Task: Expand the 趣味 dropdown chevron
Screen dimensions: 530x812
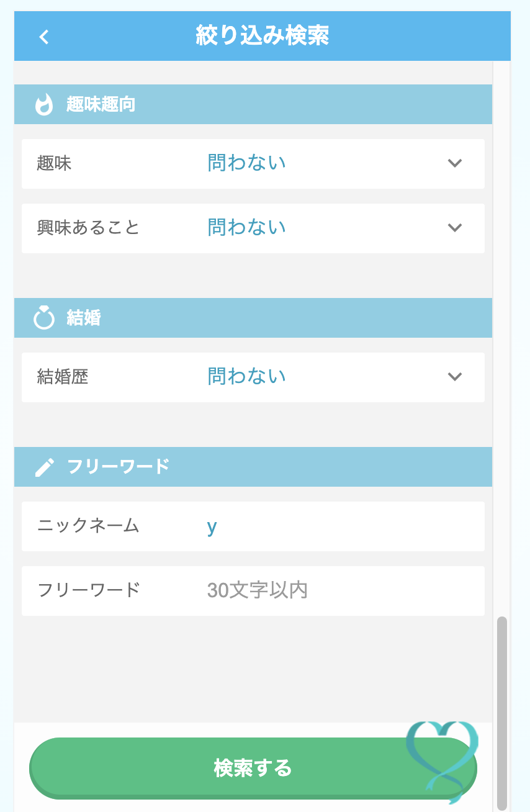Action: point(455,163)
